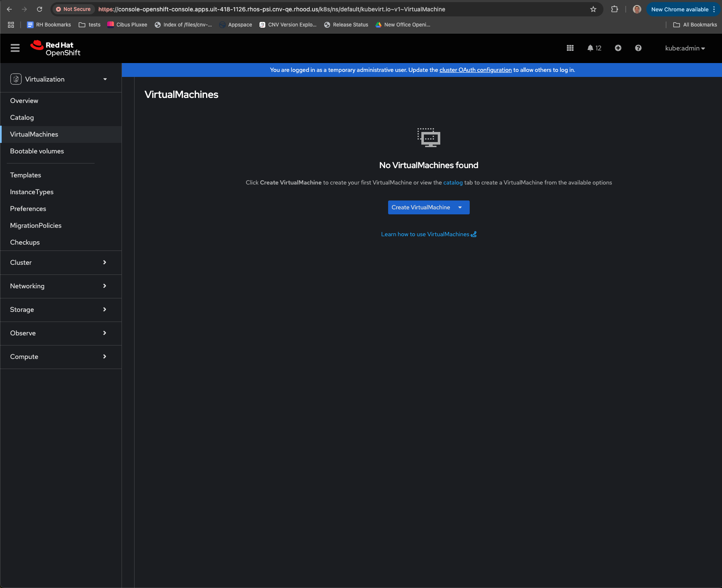Expand the Networking navigation section
722x588 pixels.
coord(61,286)
